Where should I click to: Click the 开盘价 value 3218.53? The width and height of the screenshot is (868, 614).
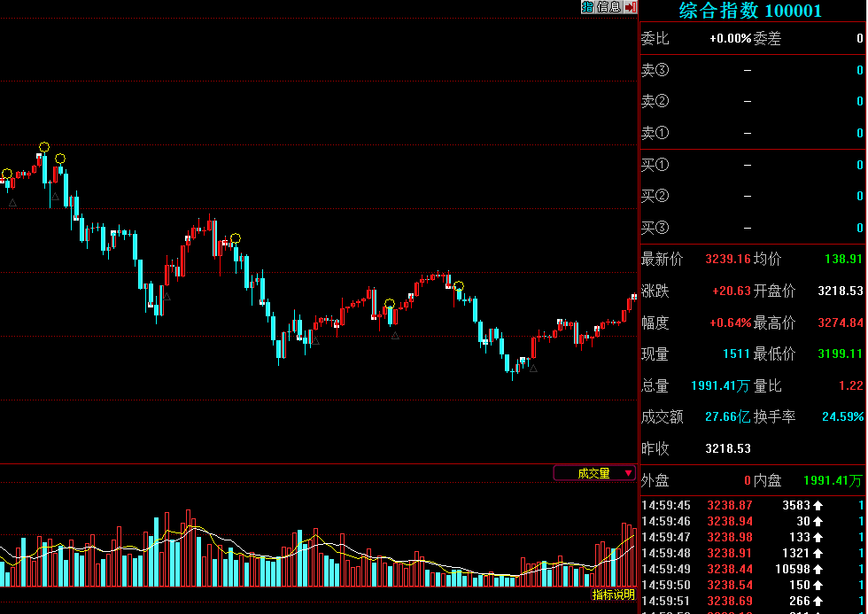pyautogui.click(x=841, y=291)
